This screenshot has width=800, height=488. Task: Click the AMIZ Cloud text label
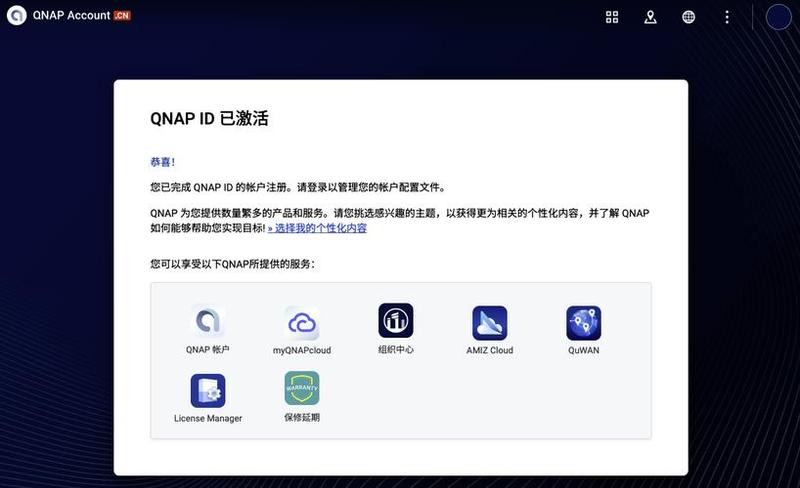[x=490, y=350]
